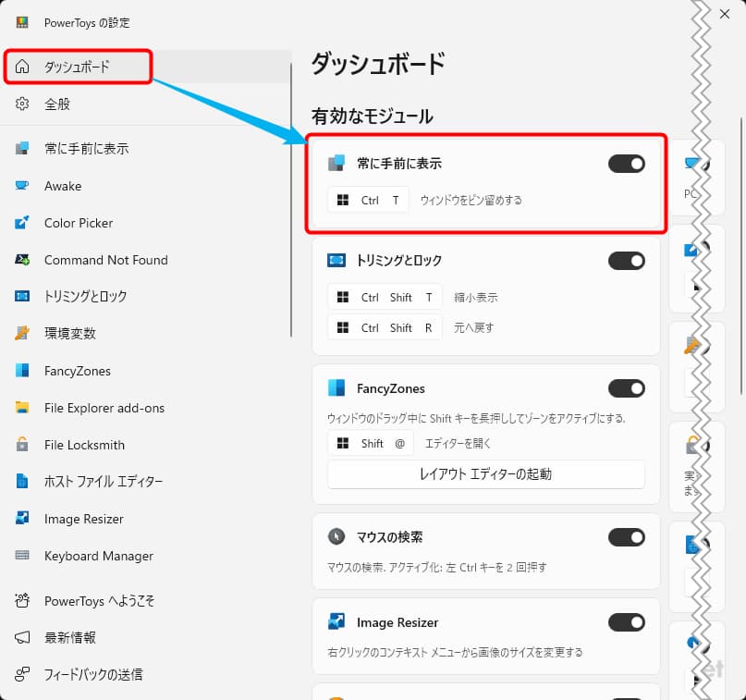
Task: Click the FancyZones icon in its dashboard card
Action: [x=336, y=388]
